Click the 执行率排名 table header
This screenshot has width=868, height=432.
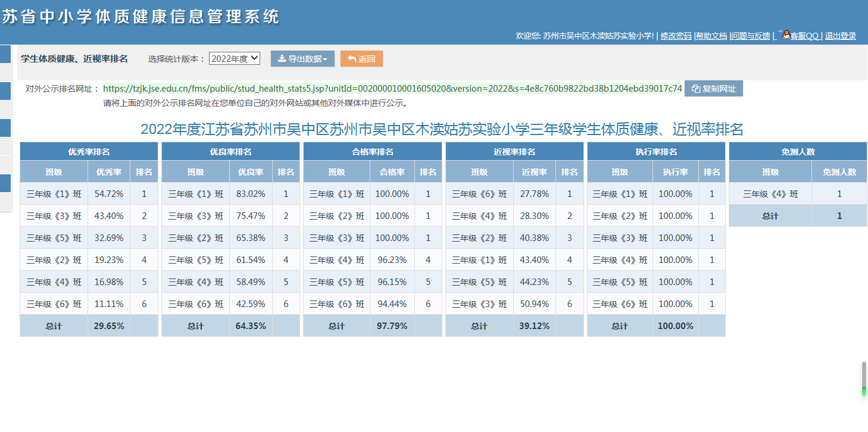point(656,152)
